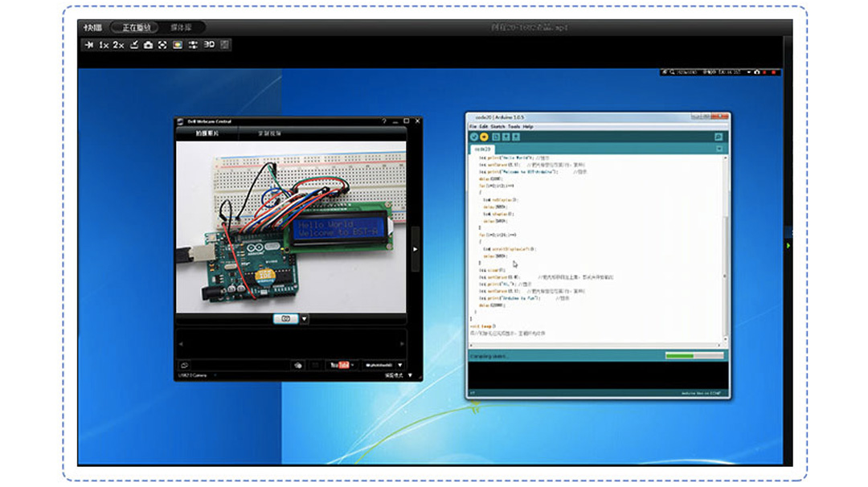The width and height of the screenshot is (868, 487).
Task: Click the right thumbnail strip arrow
Action: pyautogui.click(x=402, y=344)
